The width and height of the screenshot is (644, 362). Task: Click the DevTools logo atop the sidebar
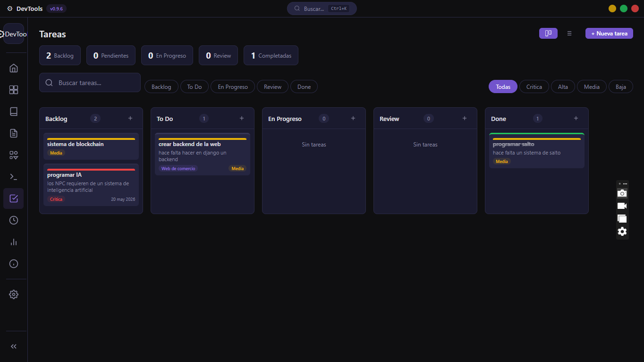click(14, 34)
